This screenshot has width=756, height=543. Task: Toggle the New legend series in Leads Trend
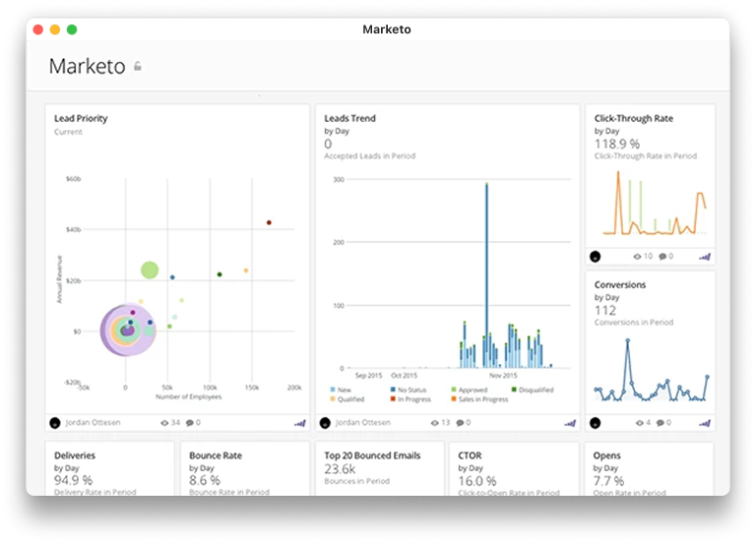coord(341,390)
